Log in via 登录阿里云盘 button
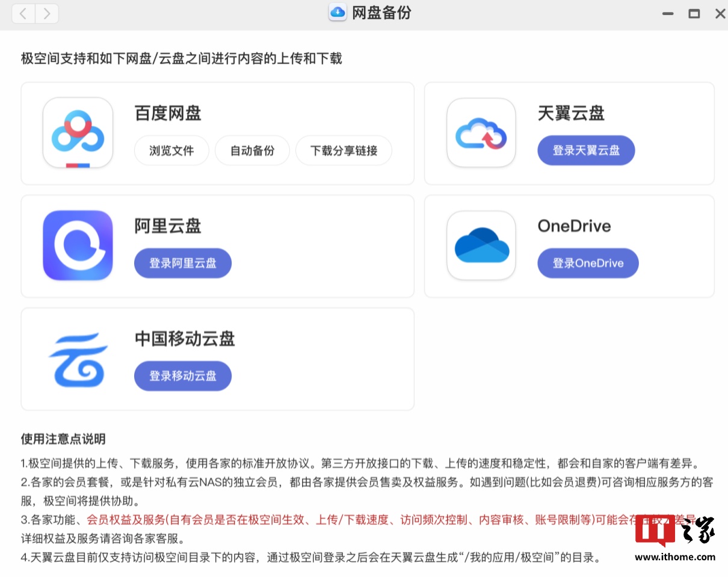728x577 pixels. coord(182,263)
